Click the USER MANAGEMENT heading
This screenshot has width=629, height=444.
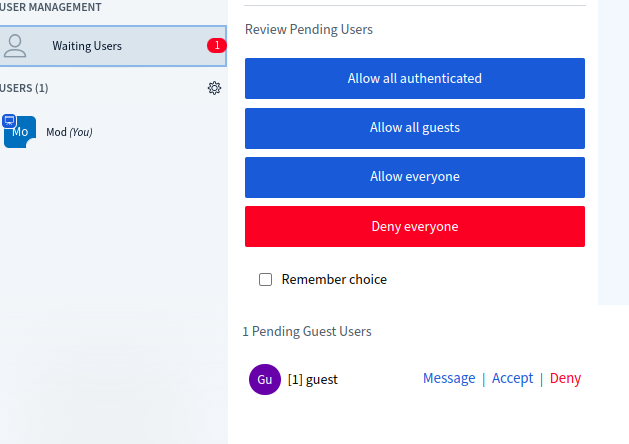click(x=51, y=7)
